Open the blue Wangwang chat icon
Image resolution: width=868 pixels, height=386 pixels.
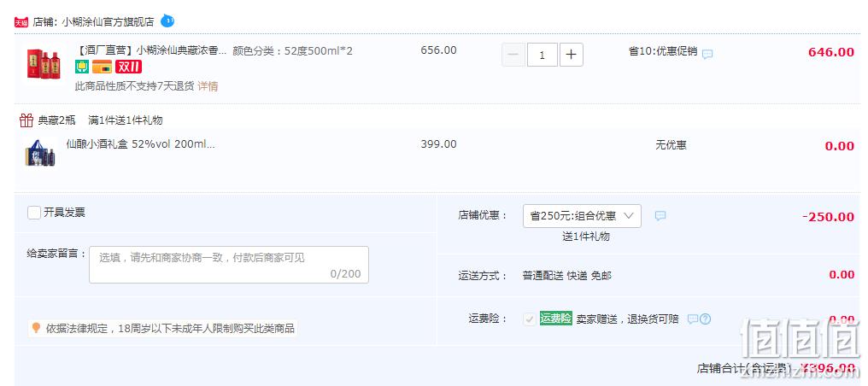click(x=167, y=21)
